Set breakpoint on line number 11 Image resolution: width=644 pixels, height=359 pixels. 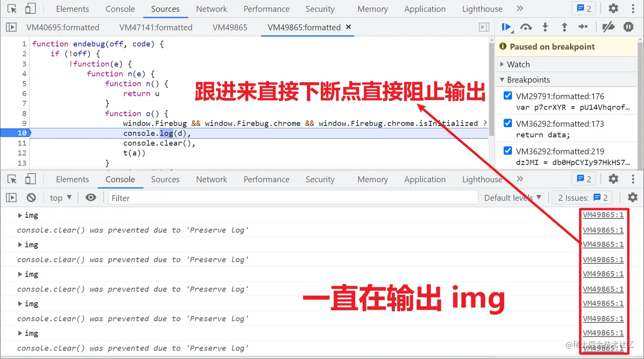pyautogui.click(x=22, y=143)
